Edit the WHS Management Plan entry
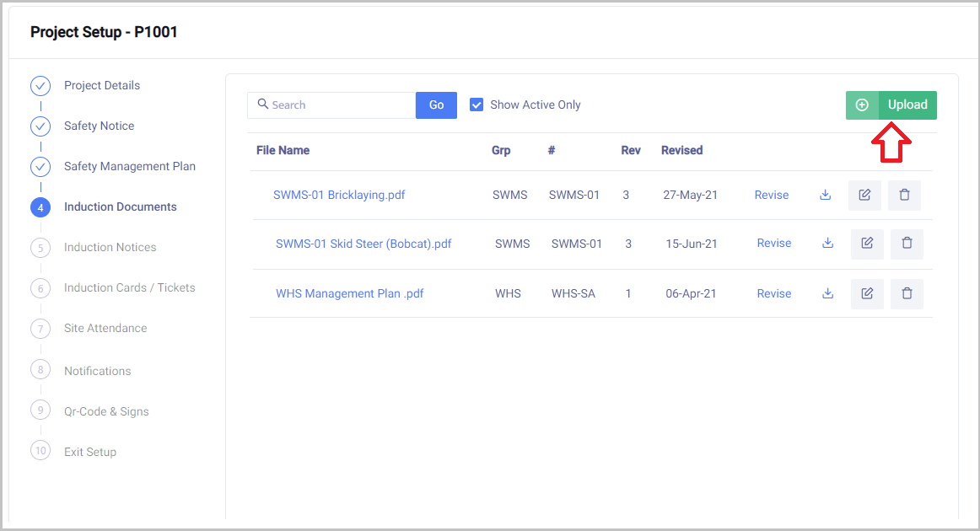Viewport: 980px width, 531px height. coord(867,293)
